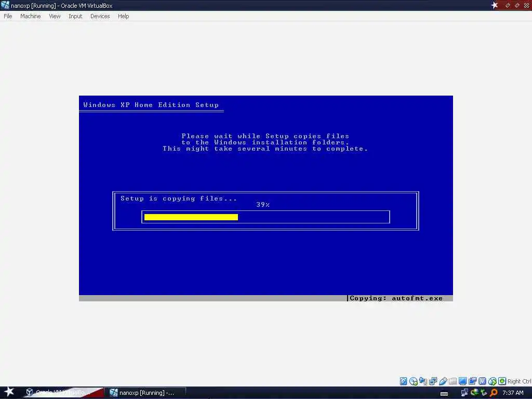The height and width of the screenshot is (399, 532).
Task: Open the Devices menu
Action: (100, 16)
